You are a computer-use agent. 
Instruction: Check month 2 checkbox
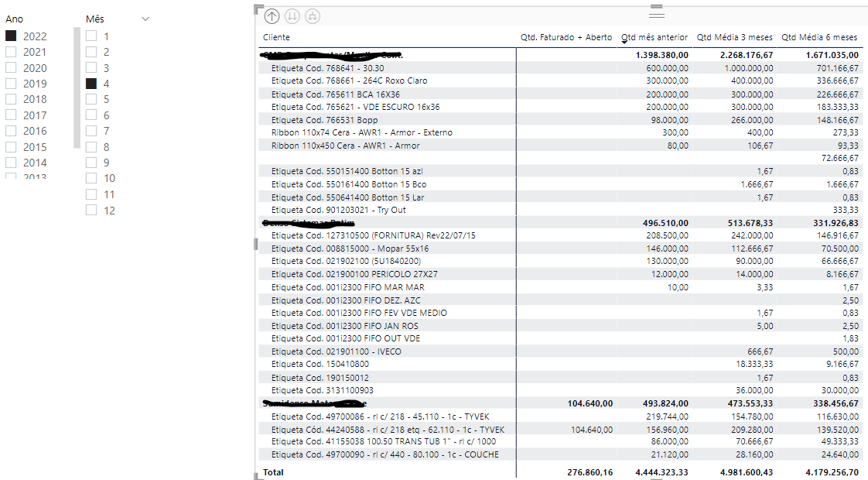coord(91,52)
